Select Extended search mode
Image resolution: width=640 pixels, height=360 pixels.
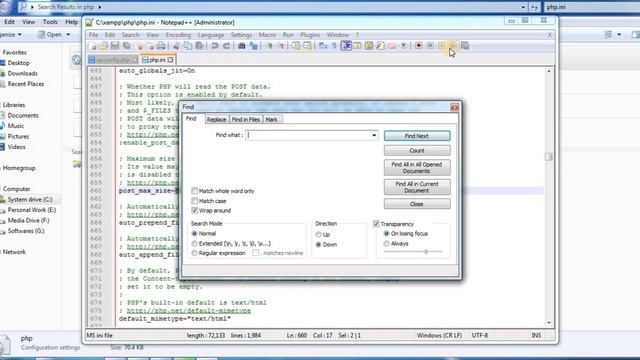(x=194, y=243)
